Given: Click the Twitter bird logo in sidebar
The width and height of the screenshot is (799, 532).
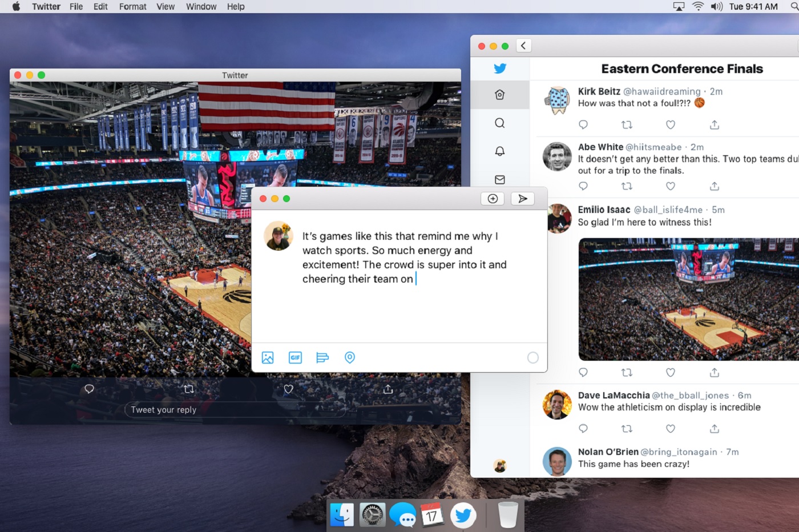Looking at the screenshot, I should coord(500,68).
